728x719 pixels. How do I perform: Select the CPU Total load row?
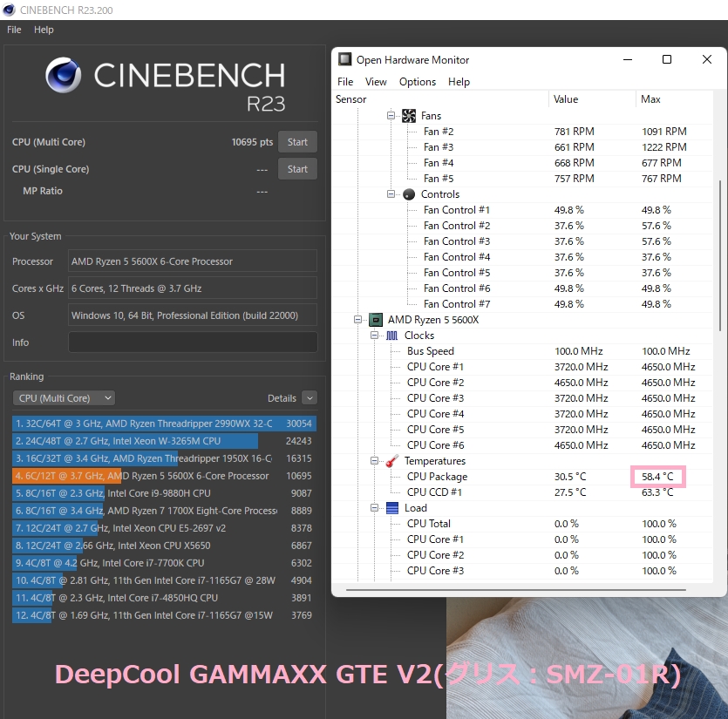pos(523,524)
